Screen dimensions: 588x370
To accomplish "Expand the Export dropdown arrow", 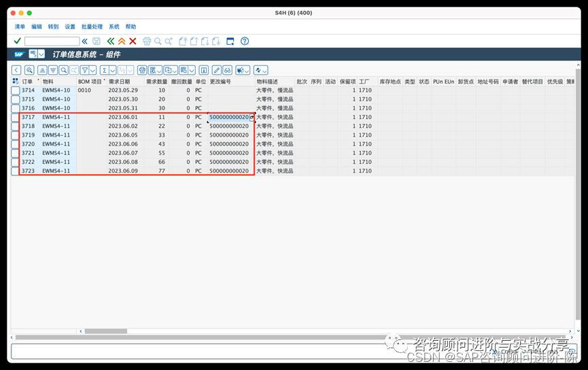I will 175,70.
